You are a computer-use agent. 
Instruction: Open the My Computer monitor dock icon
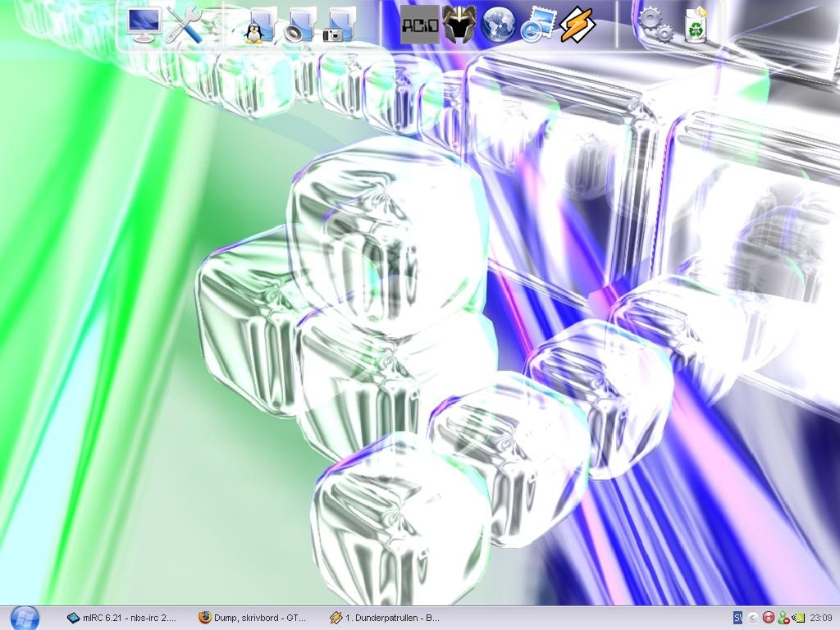click(x=144, y=25)
